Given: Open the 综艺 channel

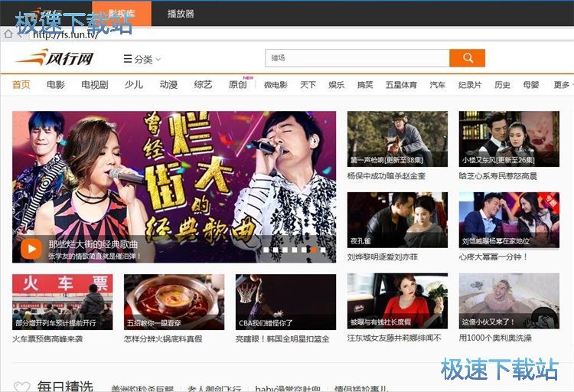Looking at the screenshot, I should tap(203, 85).
